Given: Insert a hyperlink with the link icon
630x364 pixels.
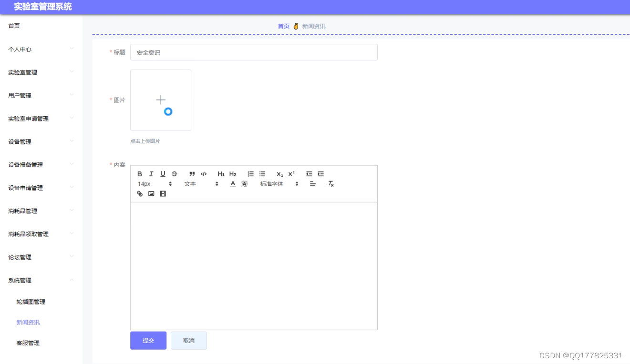Looking at the screenshot, I should tap(140, 194).
